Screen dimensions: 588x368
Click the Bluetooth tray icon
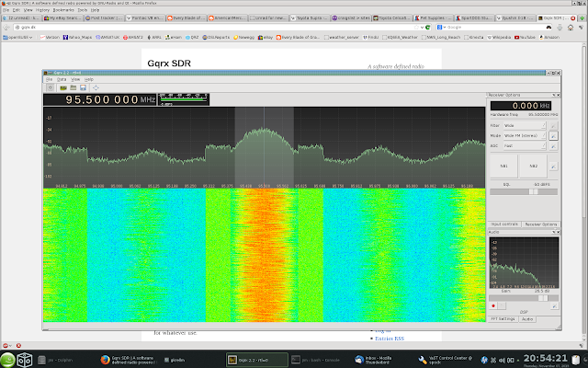click(484, 360)
